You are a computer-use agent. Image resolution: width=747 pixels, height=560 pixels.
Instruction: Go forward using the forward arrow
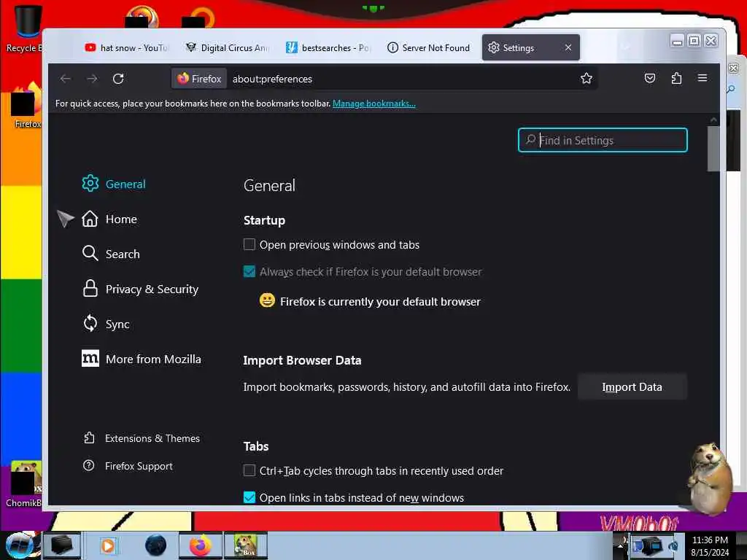point(92,79)
